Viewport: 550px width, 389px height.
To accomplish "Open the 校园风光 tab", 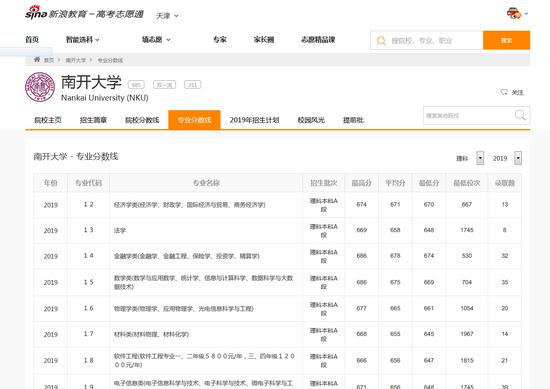I will 311,120.
